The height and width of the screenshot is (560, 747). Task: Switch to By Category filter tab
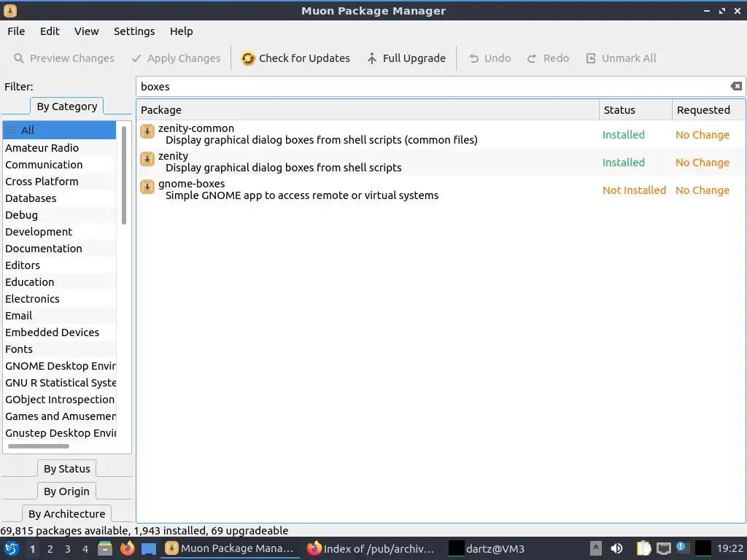[66, 106]
